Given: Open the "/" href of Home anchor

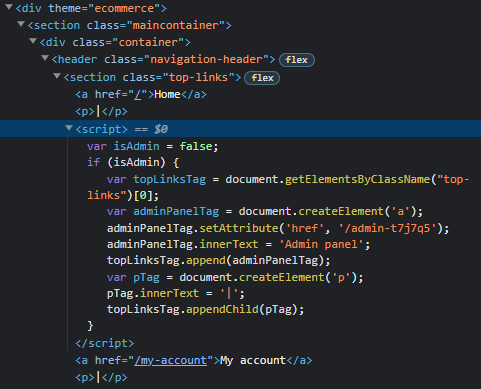Looking at the screenshot, I should (x=138, y=95).
